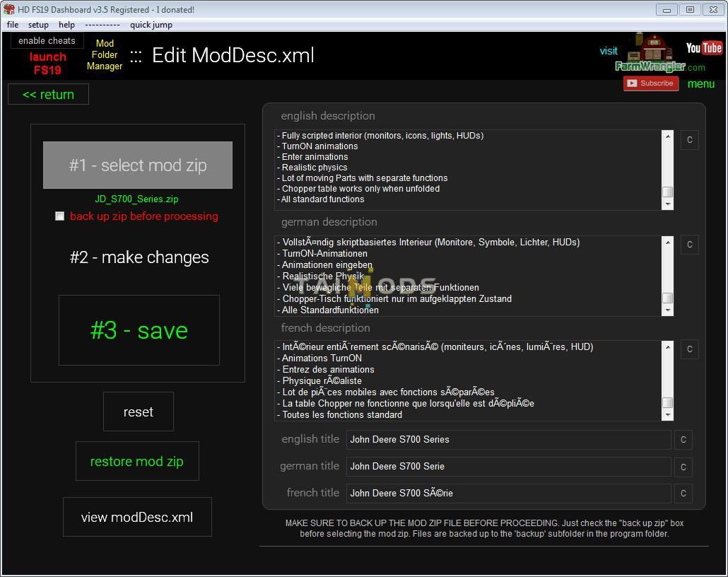Click the << return button
Screen dimensions: 728x577
pos(48,94)
